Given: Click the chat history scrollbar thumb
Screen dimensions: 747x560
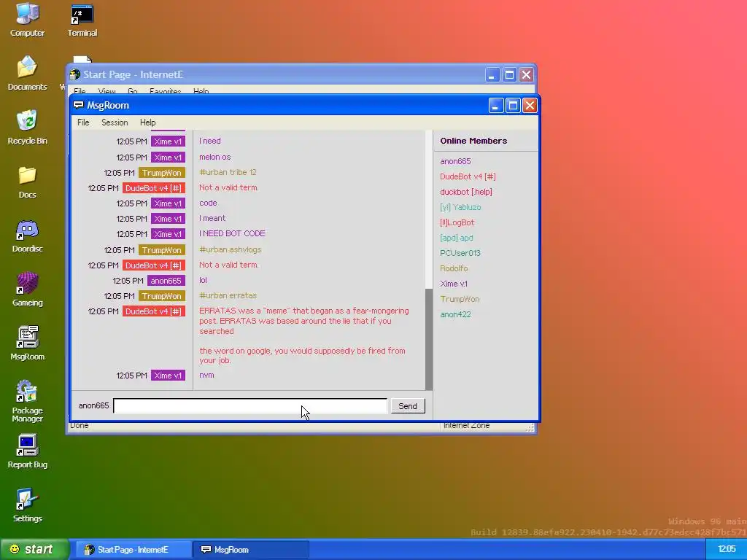Looking at the screenshot, I should pyautogui.click(x=429, y=339).
